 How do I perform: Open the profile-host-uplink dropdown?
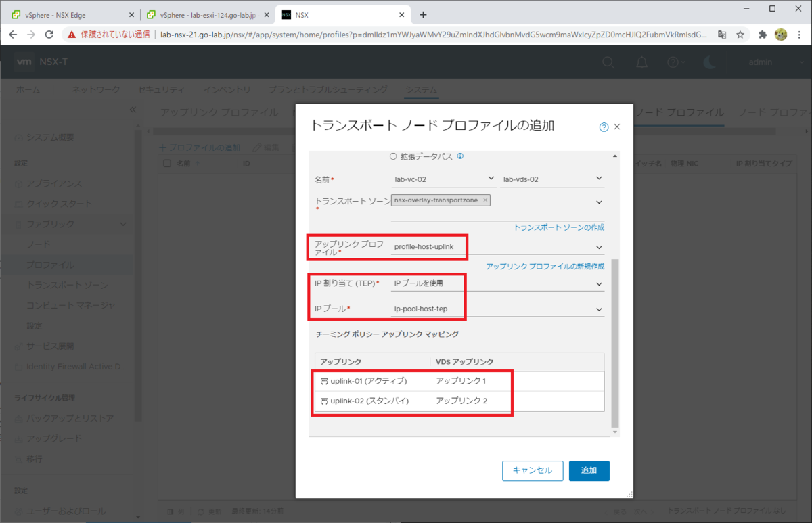coord(497,247)
